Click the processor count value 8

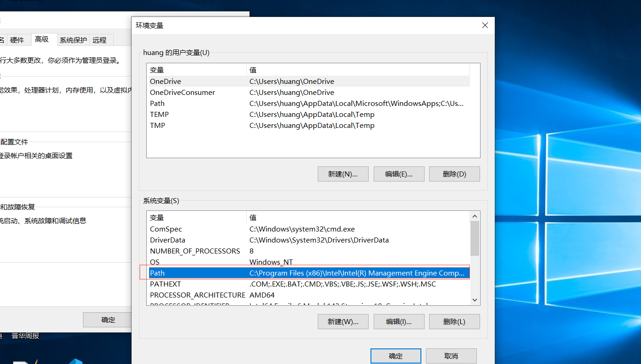tap(251, 251)
